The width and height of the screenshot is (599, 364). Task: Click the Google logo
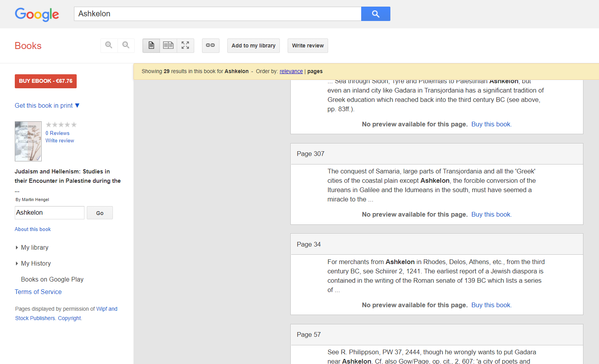click(37, 14)
